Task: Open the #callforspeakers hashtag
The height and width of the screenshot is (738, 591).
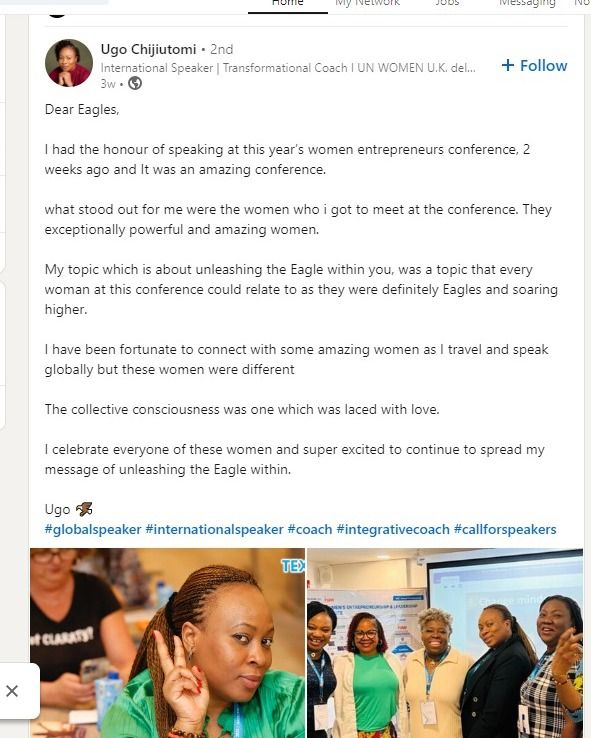Action: point(505,529)
